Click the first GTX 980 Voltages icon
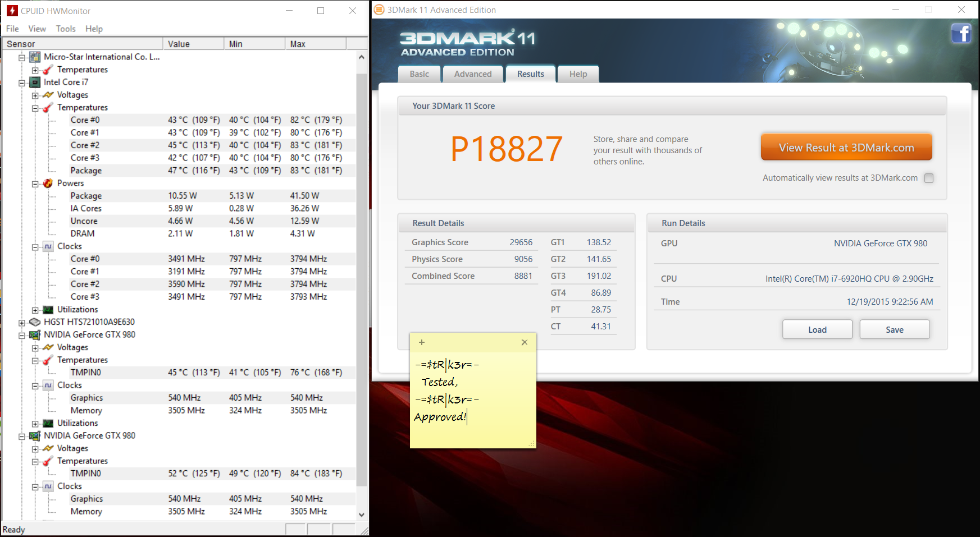The height and width of the screenshot is (537, 980). [x=48, y=347]
